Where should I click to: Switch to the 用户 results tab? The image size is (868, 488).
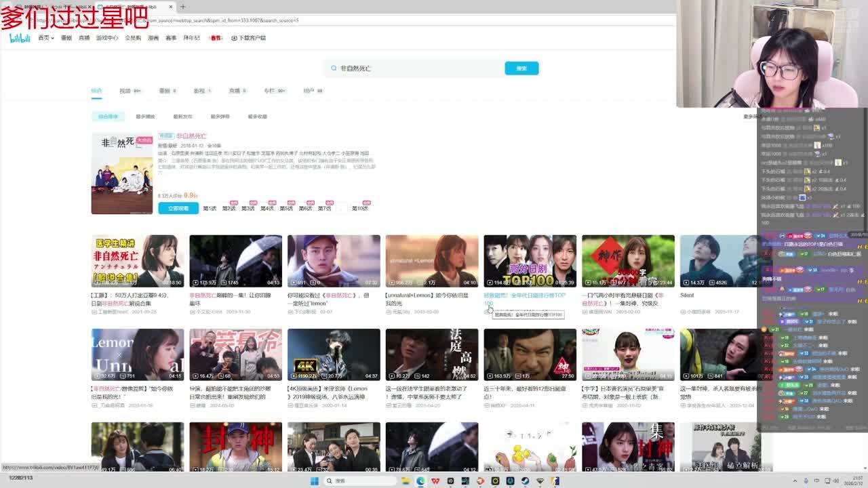point(309,91)
